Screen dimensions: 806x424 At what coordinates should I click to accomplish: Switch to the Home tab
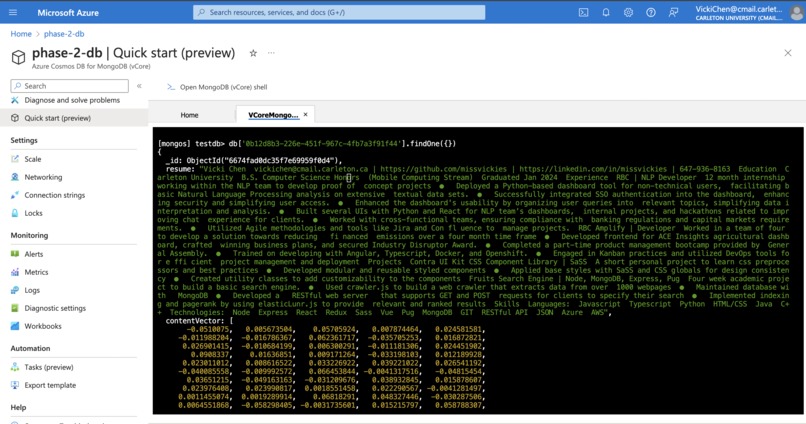pos(189,115)
